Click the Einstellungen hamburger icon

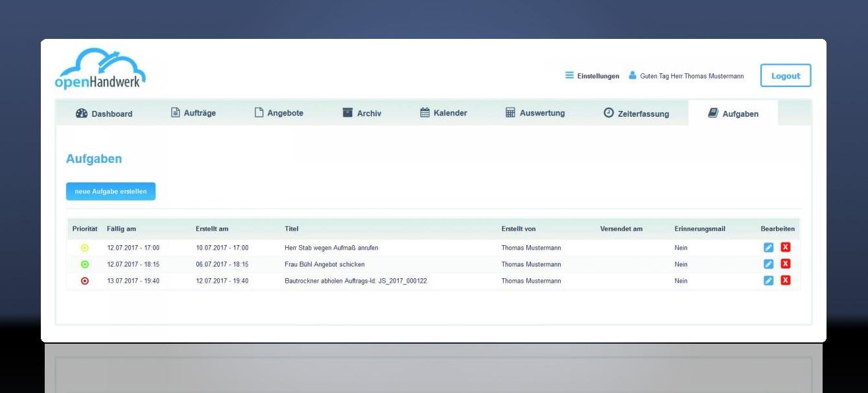[569, 76]
